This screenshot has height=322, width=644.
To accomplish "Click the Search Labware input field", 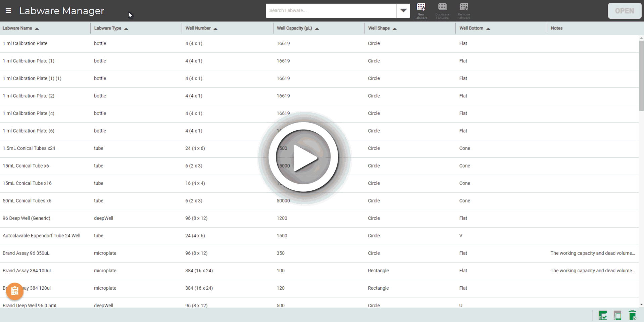I will click(331, 11).
